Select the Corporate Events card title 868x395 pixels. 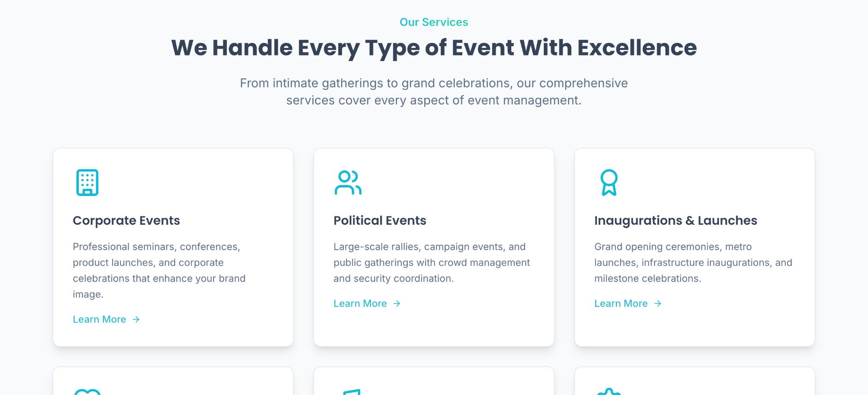point(126,221)
